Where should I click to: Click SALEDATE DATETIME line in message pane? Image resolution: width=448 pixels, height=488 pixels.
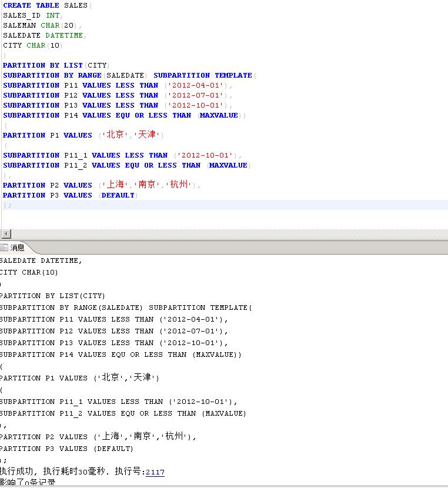pyautogui.click(x=41, y=260)
